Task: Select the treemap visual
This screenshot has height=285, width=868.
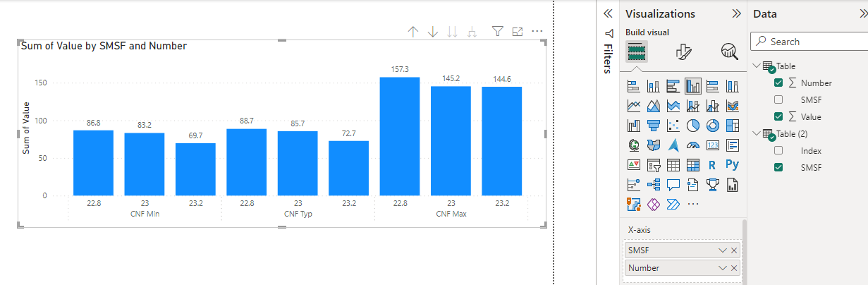Action: point(732,126)
